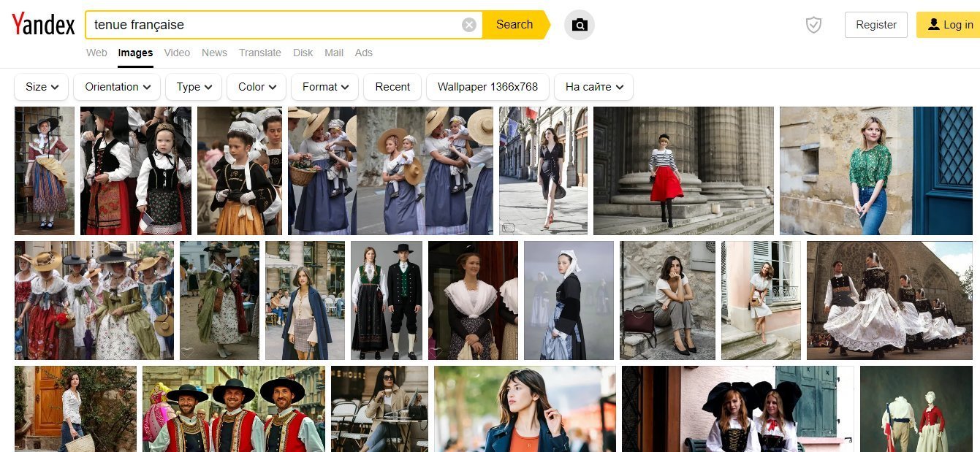This screenshot has width=980, height=452.
Task: Open the Video tab
Action: [x=177, y=53]
